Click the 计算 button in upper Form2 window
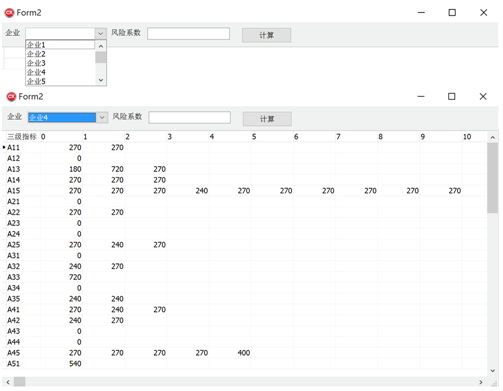The width and height of the screenshot is (503, 391). click(x=266, y=35)
